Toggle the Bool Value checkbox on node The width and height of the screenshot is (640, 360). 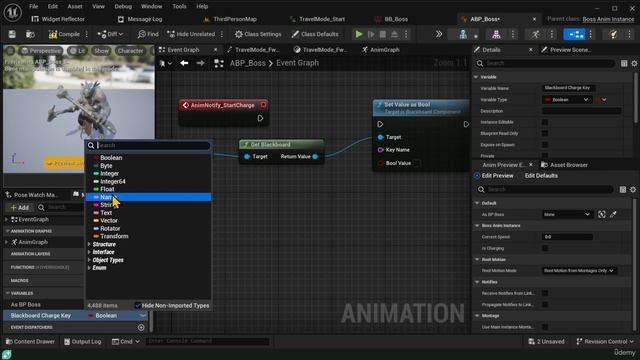click(x=416, y=163)
